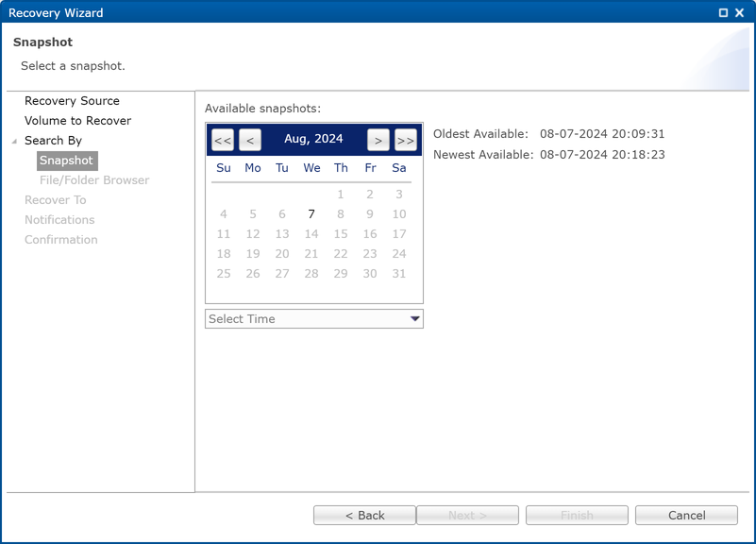756x544 pixels.
Task: Click oldest available timestamp 20:09:31
Action: 602,134
